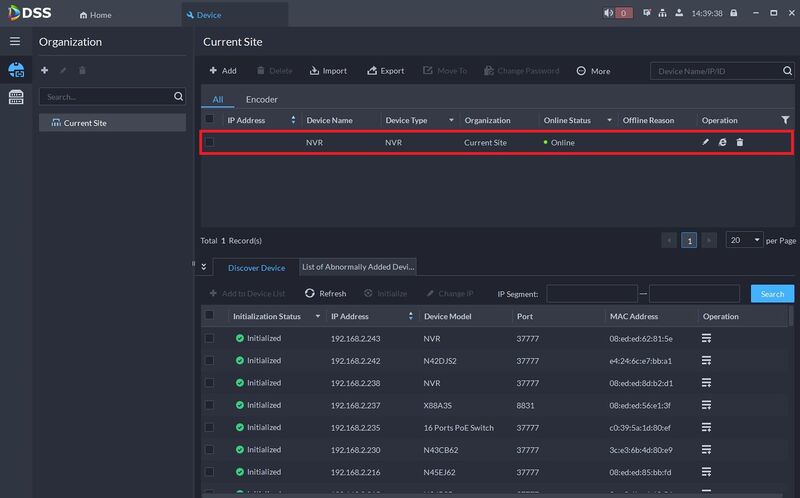
Task: Click the Refresh button in Discover Device
Action: pos(325,294)
